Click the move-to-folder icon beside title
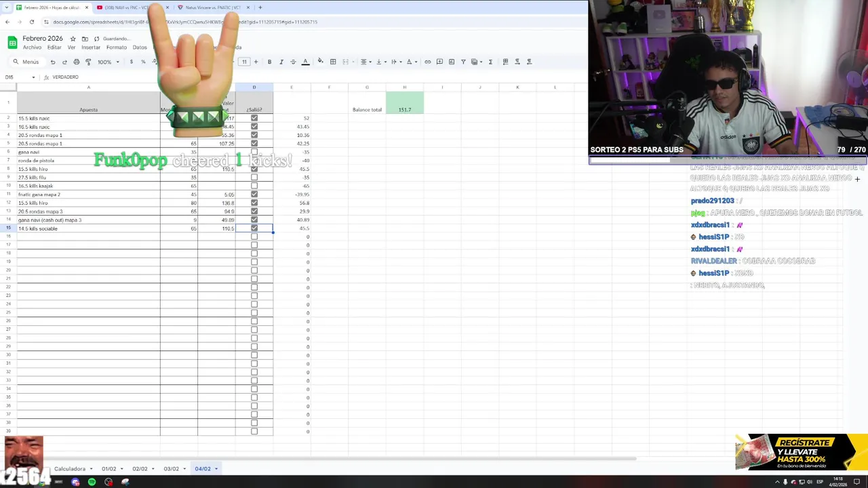Viewport: 868px width, 488px height. (85, 39)
